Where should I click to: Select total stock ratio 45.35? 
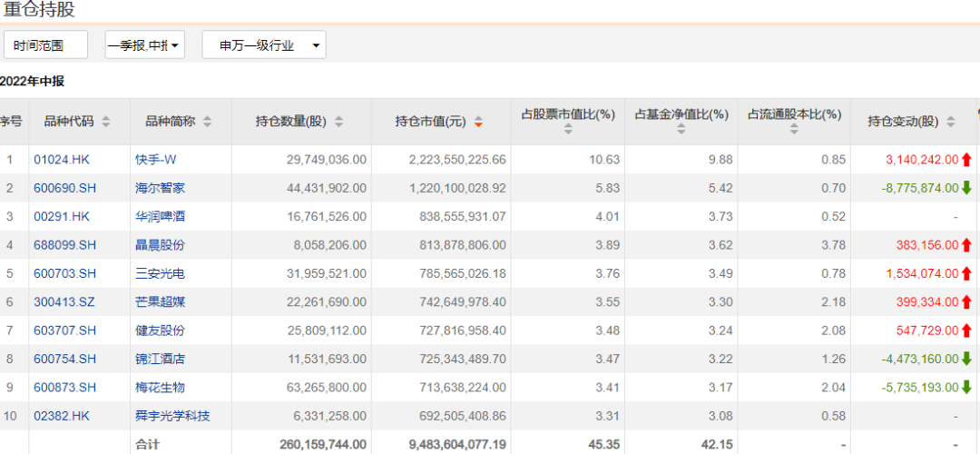pos(606,445)
